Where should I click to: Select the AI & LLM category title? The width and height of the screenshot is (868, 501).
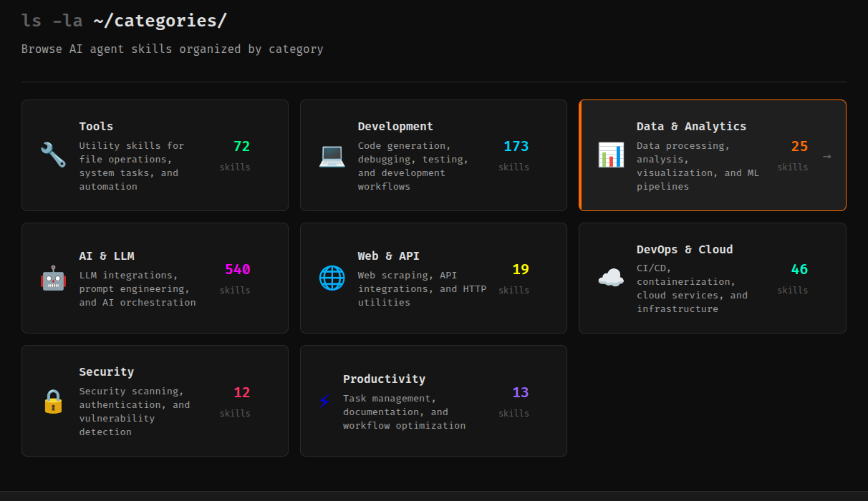[x=107, y=256]
